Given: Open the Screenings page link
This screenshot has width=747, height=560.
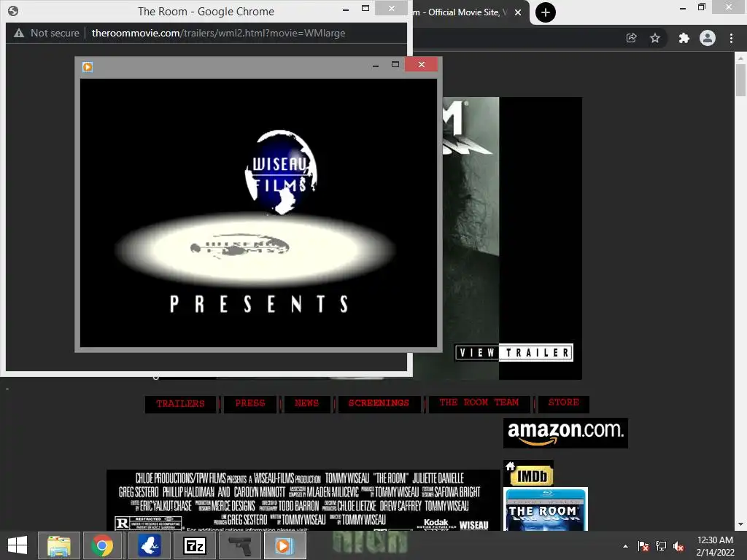Looking at the screenshot, I should 379,403.
